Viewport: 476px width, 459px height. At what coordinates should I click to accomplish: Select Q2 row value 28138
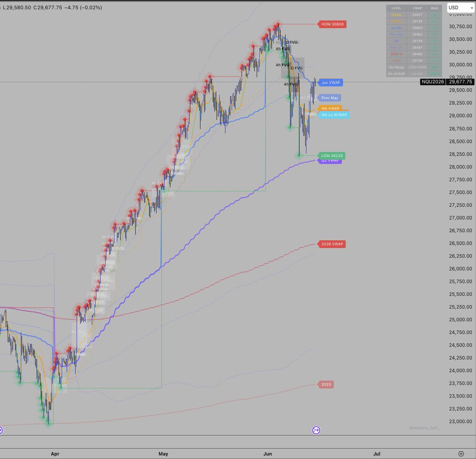417,41
